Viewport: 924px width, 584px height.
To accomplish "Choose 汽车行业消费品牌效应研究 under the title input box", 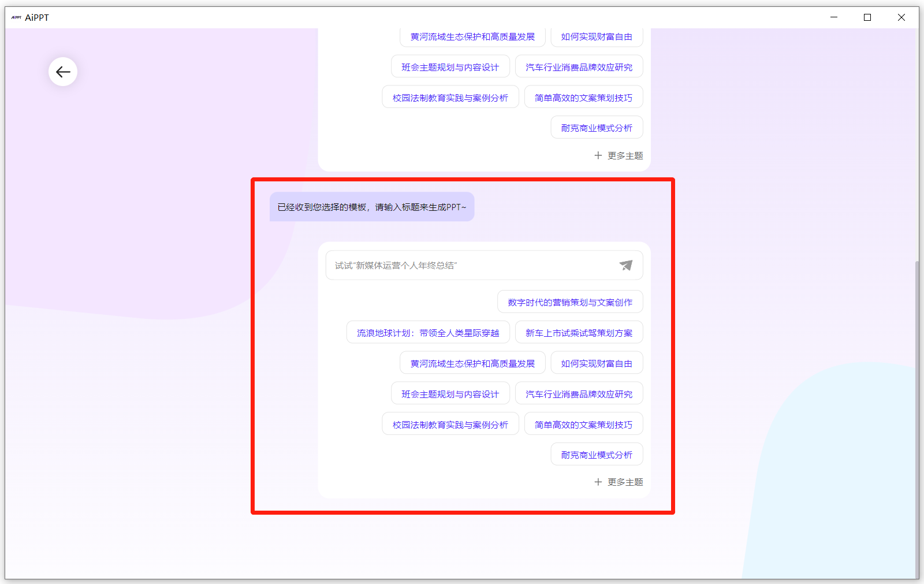I will pos(579,394).
